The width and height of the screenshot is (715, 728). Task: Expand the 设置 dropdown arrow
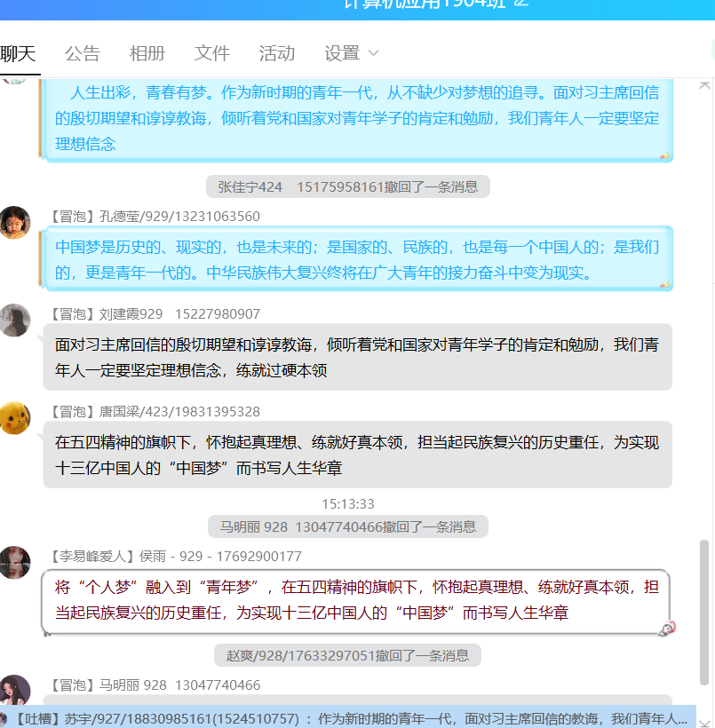pos(374,53)
